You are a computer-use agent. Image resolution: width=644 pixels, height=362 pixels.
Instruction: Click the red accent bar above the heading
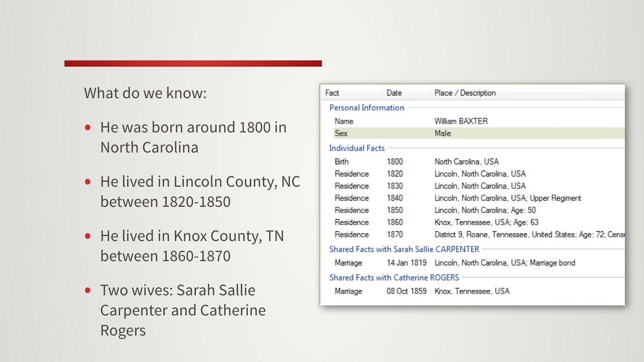pyautogui.click(x=193, y=62)
